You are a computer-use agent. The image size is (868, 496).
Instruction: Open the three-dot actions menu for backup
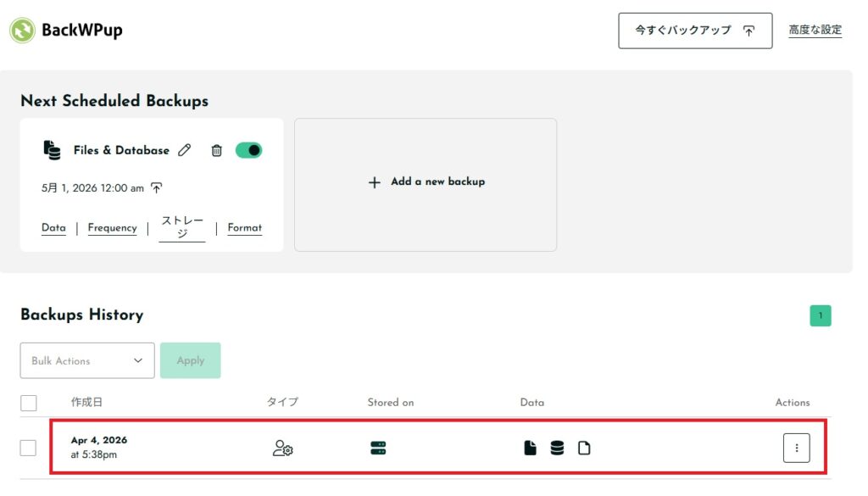[x=796, y=448]
